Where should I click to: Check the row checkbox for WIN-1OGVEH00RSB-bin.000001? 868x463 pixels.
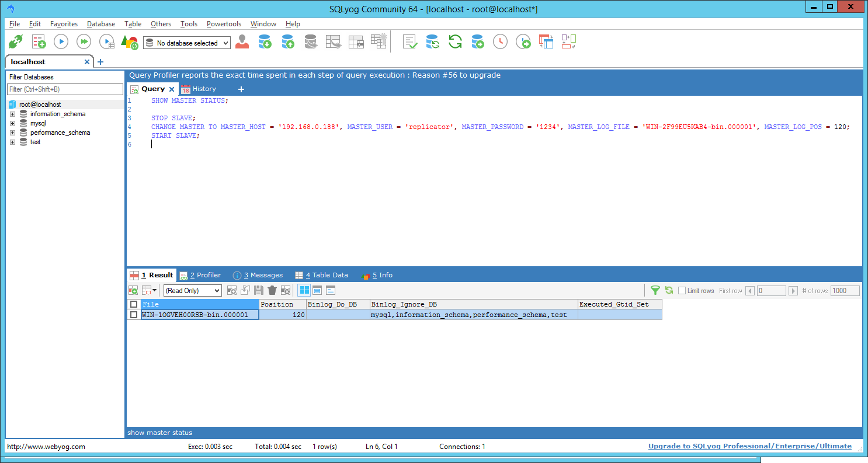point(134,315)
